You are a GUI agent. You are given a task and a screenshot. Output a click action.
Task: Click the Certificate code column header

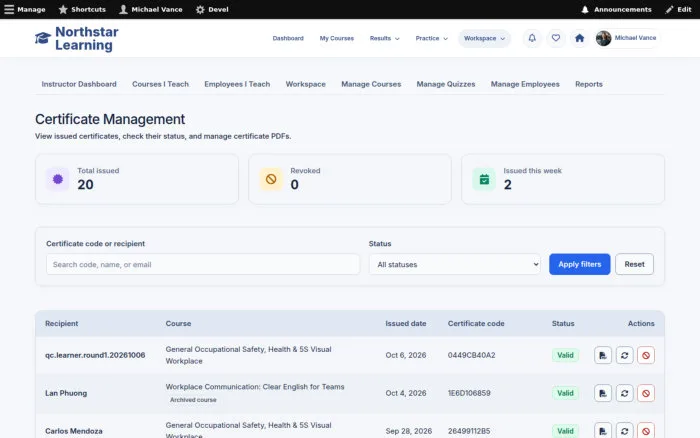point(476,323)
